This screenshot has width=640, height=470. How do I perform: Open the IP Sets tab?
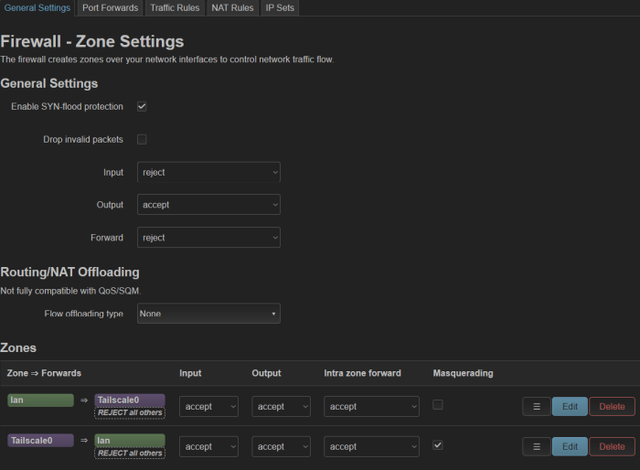coord(280,8)
